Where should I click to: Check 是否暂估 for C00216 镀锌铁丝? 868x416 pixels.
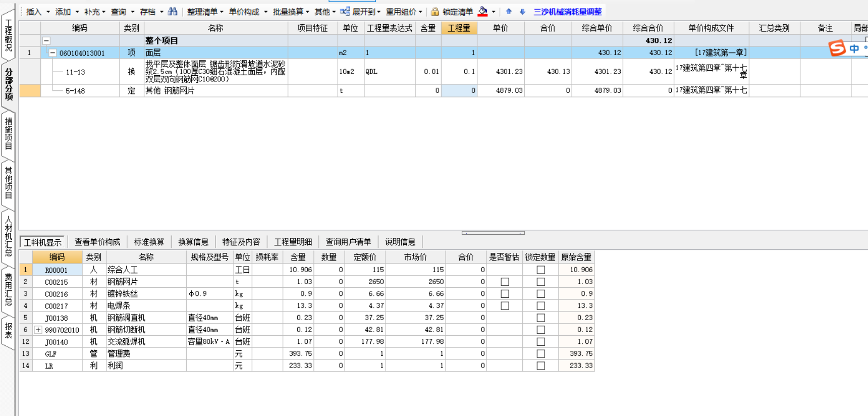coord(505,294)
